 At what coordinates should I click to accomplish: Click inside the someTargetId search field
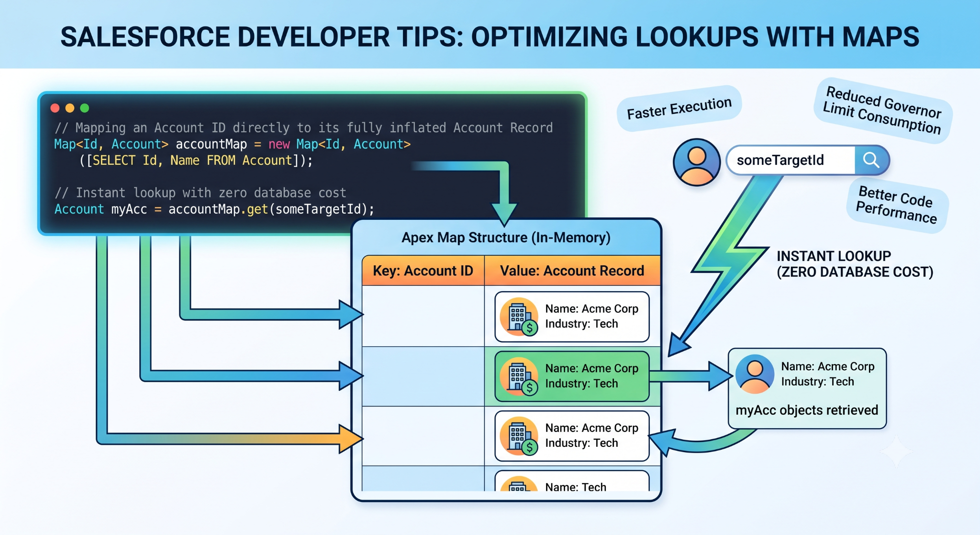(x=791, y=160)
